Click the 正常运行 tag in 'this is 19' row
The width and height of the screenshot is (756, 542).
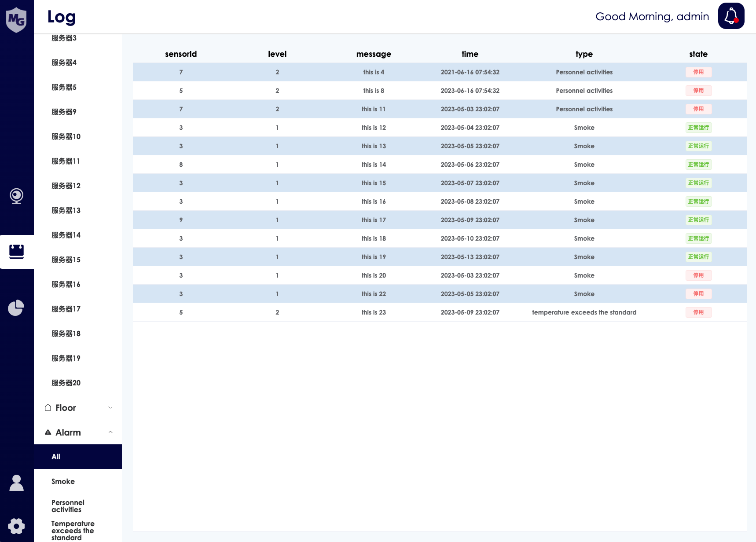click(698, 257)
